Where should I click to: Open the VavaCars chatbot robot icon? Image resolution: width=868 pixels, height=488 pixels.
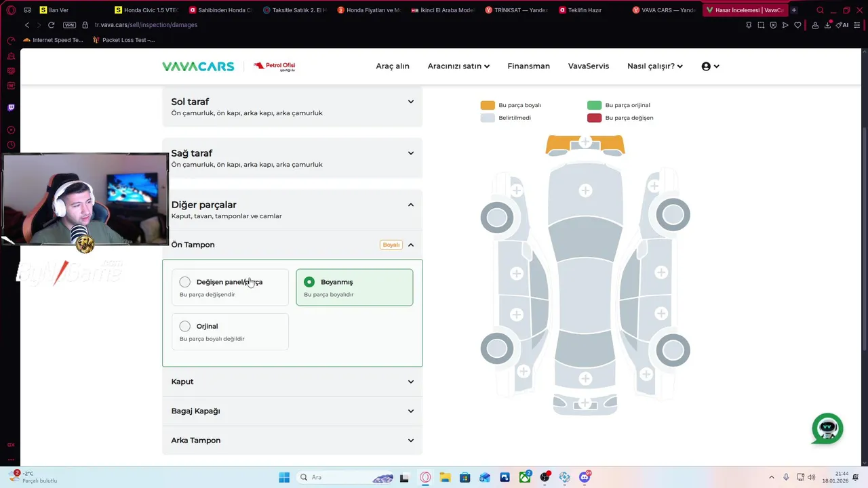(827, 428)
